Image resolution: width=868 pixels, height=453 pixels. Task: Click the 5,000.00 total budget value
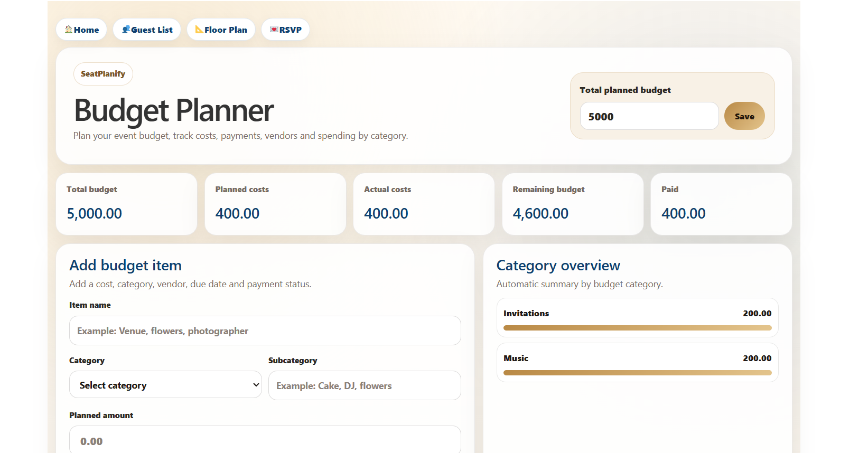tap(94, 213)
